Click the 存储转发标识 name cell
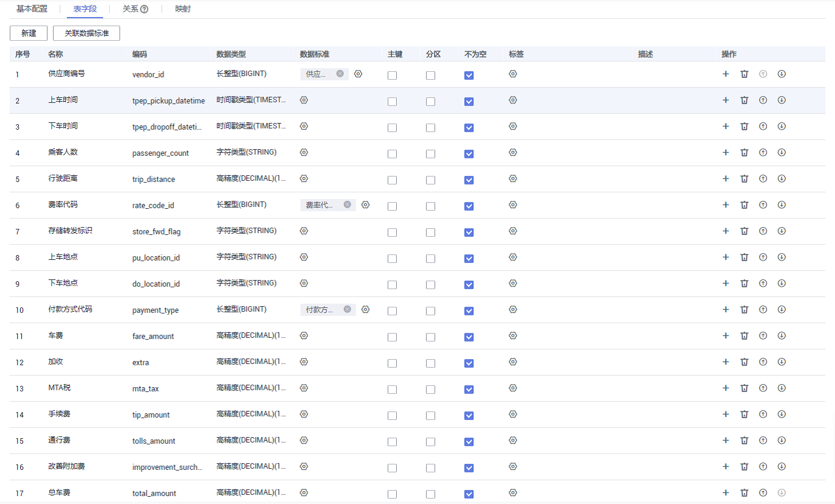Screen dimensions: 835x504 [71, 231]
